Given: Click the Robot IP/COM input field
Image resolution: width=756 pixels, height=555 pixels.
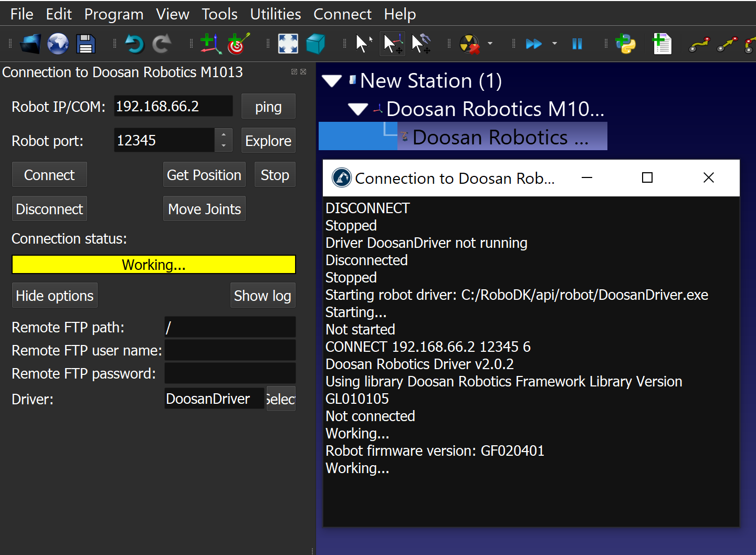Looking at the screenshot, I should coord(173,107).
